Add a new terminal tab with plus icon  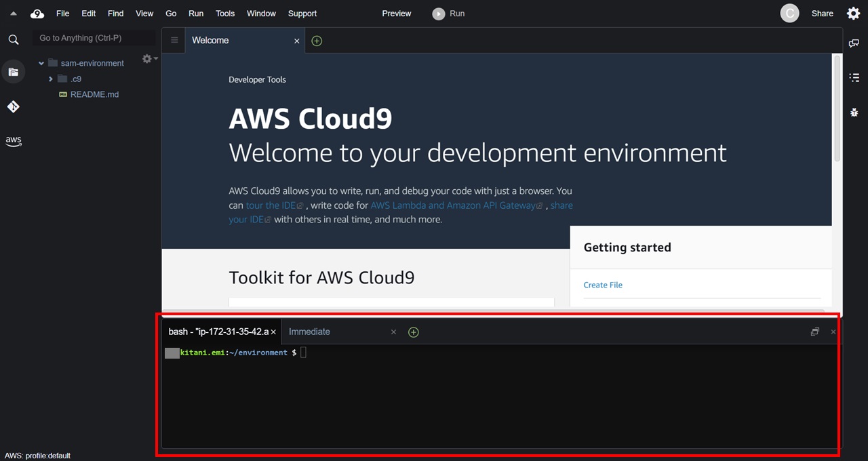tap(414, 332)
